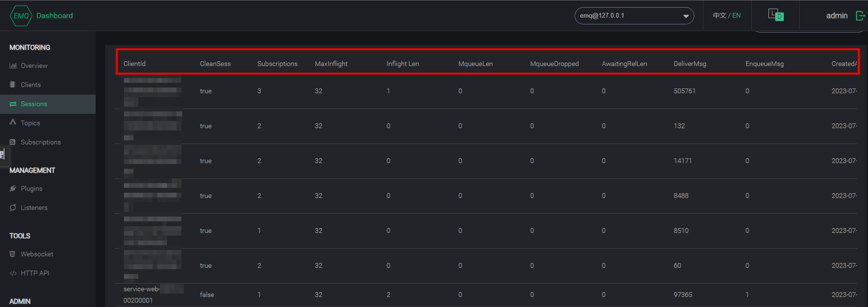Toggle the light/dark theme switcher
This screenshot has width=868, height=307.
click(776, 15)
